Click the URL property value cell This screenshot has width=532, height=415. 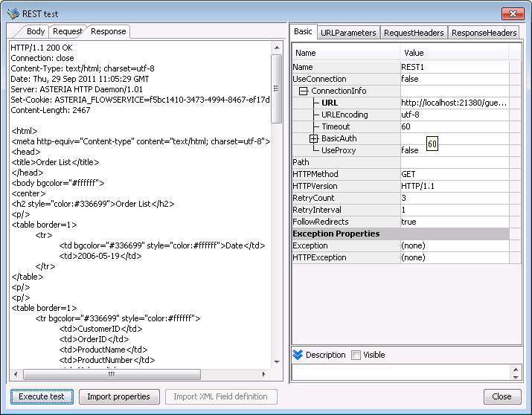coord(454,103)
